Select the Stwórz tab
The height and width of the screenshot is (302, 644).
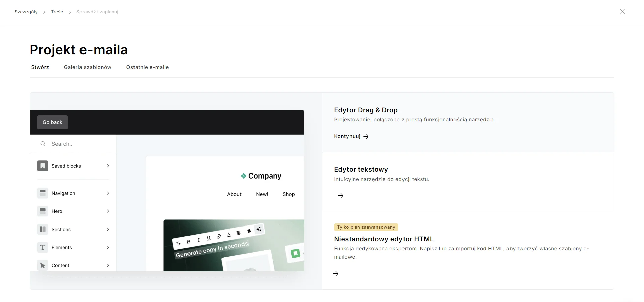click(x=40, y=67)
